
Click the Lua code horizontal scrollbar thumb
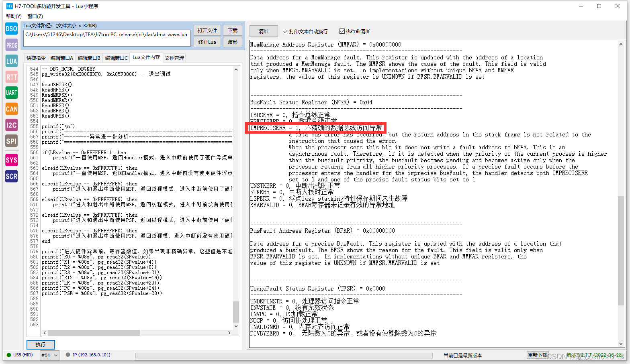(x=94, y=333)
